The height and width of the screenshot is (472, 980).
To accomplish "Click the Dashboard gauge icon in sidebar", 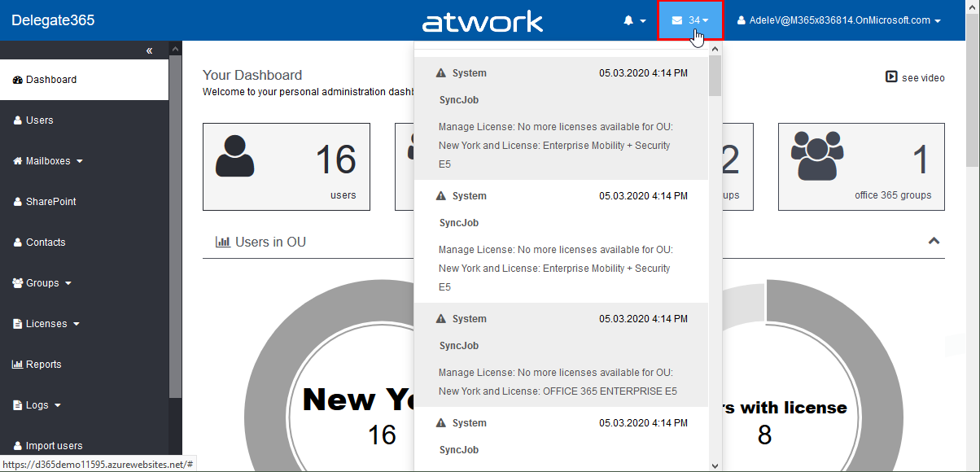I will pos(18,80).
